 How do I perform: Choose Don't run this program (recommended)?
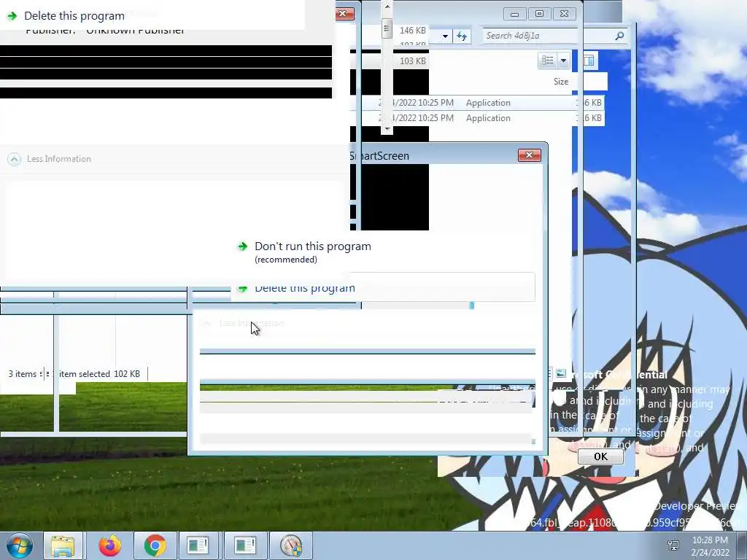click(312, 252)
